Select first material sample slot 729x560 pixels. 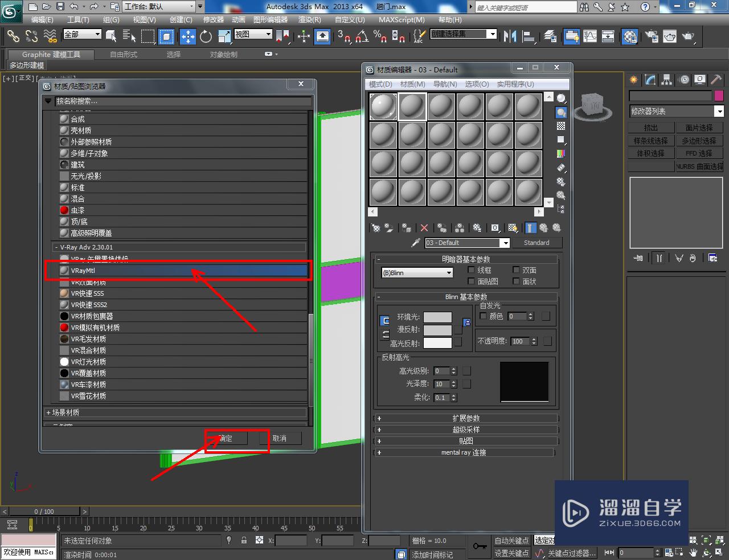[x=383, y=107]
